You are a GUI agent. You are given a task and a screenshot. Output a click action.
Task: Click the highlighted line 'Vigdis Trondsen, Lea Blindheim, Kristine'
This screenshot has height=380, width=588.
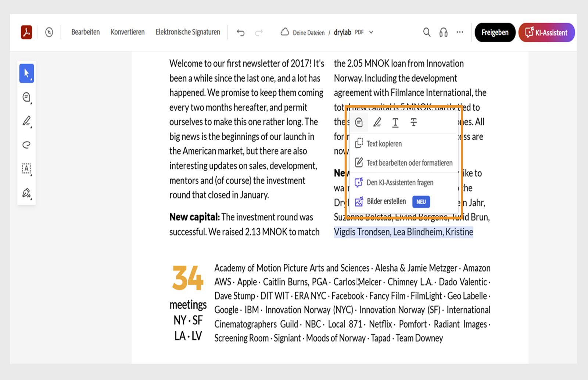tap(404, 232)
